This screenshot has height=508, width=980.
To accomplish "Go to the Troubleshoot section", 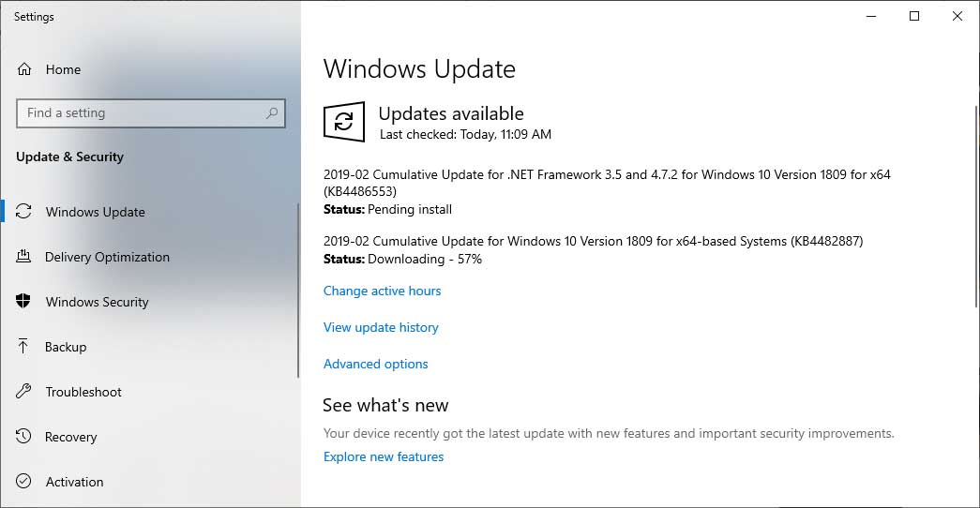I will point(83,392).
